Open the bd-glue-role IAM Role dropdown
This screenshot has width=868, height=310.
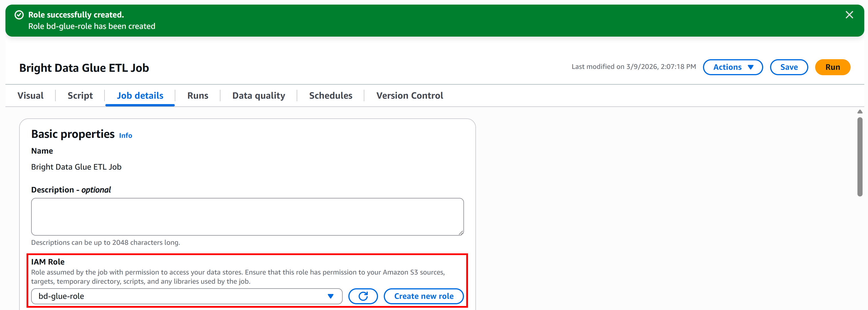[187, 296]
